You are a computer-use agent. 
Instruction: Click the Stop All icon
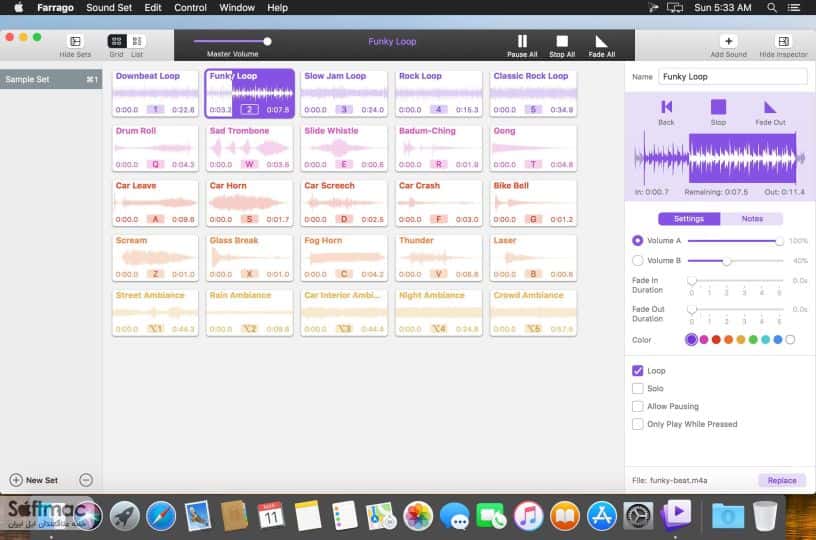562,41
